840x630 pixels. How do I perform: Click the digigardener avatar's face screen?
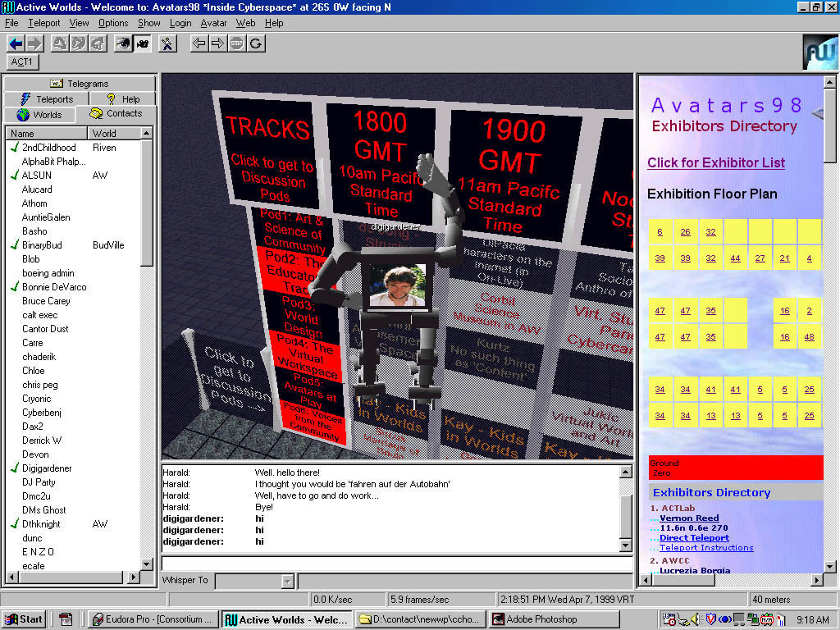tap(398, 285)
